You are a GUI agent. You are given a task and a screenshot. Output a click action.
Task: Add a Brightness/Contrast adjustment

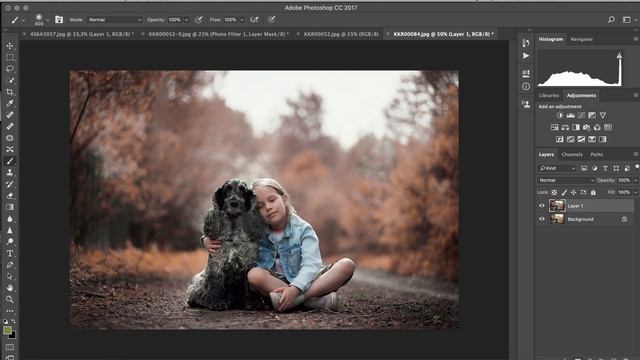coord(560,116)
